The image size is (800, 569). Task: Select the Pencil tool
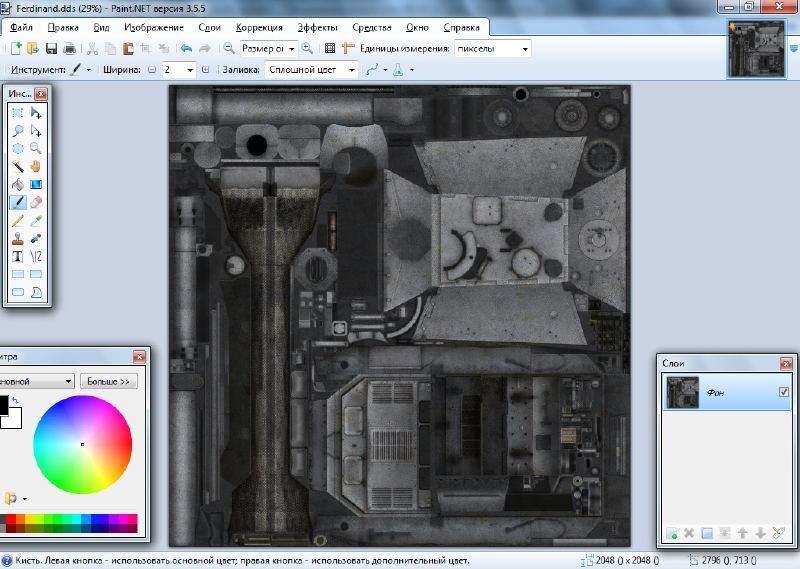(18, 220)
